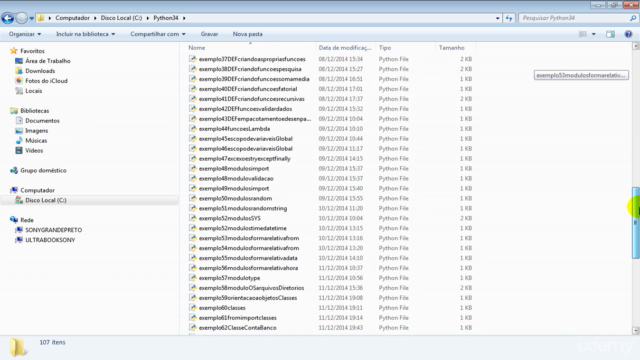Open the Vídeos library
This screenshot has width=640, height=360.
pyautogui.click(x=34, y=151)
